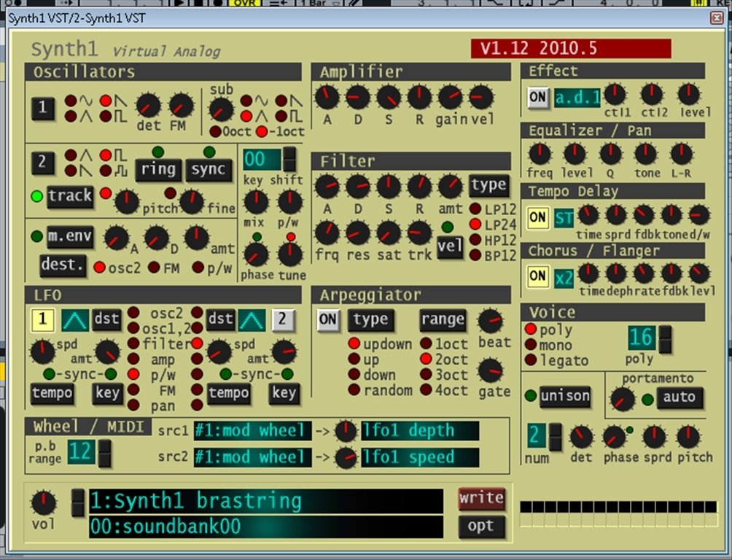Choose the LP12 filter type
This screenshot has height=560, width=732.
point(475,209)
